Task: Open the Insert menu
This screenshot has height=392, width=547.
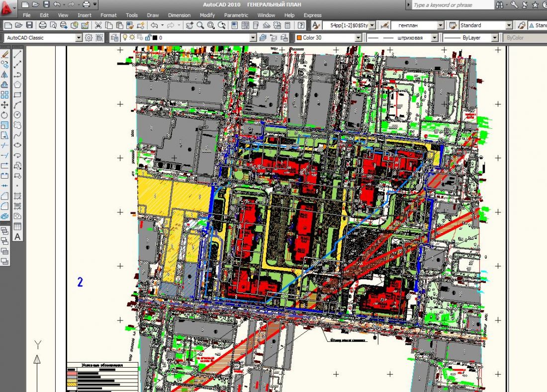Action: point(85,15)
